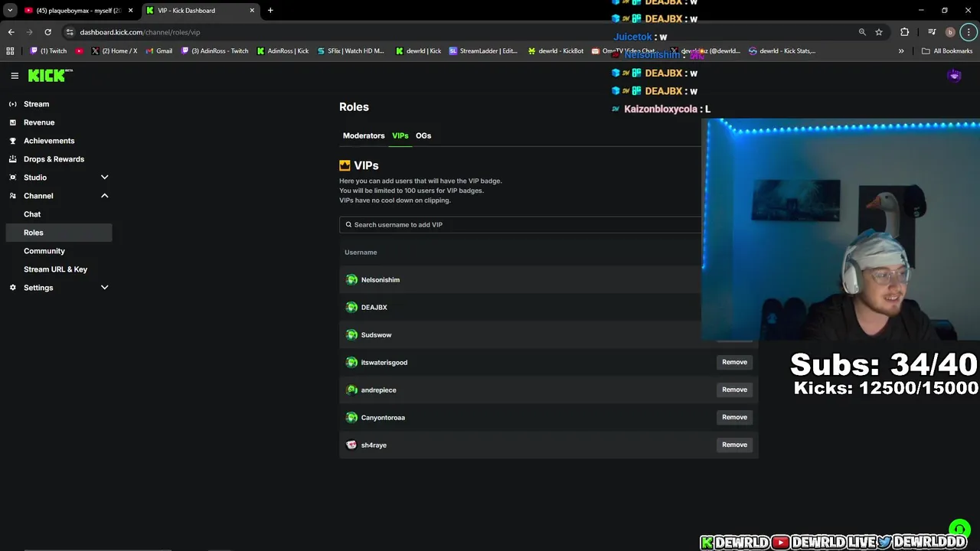The height and width of the screenshot is (551, 980).
Task: Click the Revenue icon in sidebar
Action: pyautogui.click(x=13, y=122)
